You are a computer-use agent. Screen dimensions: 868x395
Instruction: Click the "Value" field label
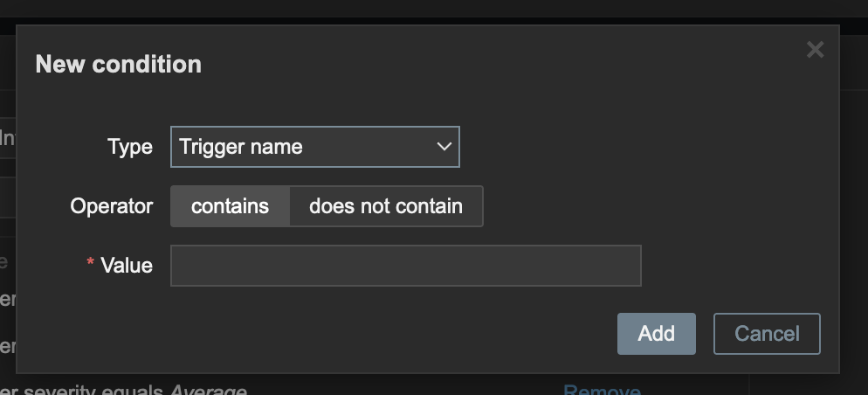(x=127, y=266)
